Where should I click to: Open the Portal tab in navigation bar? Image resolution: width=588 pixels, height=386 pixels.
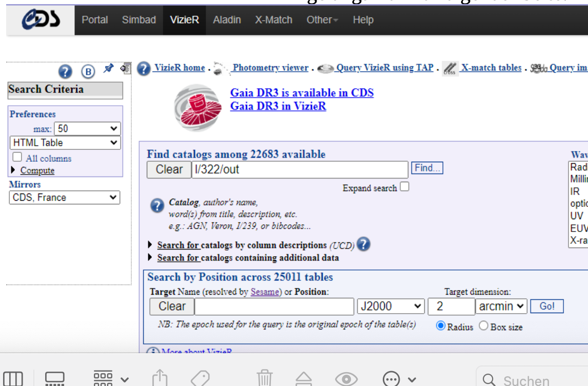94,20
